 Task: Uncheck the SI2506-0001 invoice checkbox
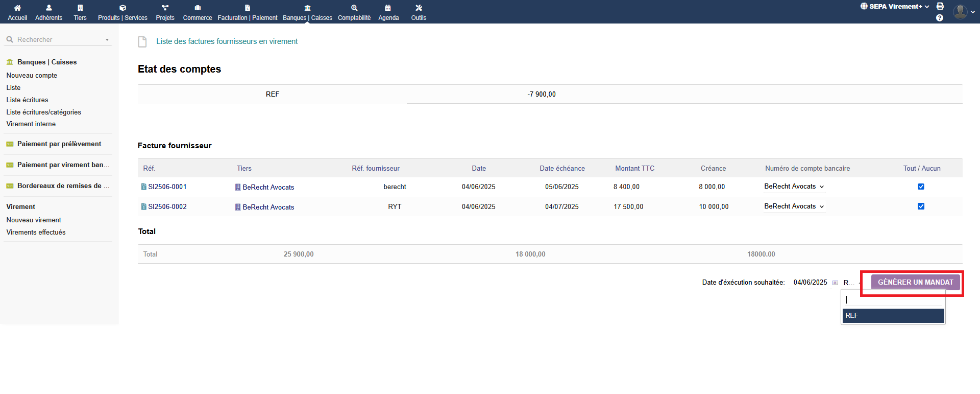pyautogui.click(x=921, y=187)
